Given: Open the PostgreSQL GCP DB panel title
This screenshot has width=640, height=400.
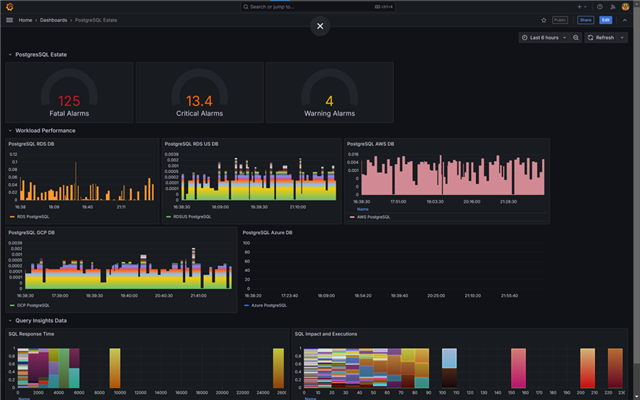Looking at the screenshot, I should pyautogui.click(x=32, y=233).
